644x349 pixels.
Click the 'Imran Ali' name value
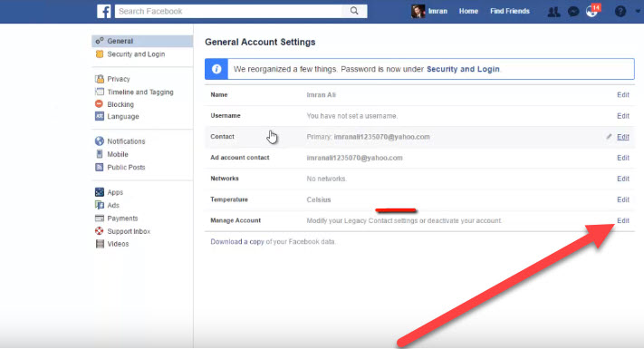pyautogui.click(x=321, y=95)
